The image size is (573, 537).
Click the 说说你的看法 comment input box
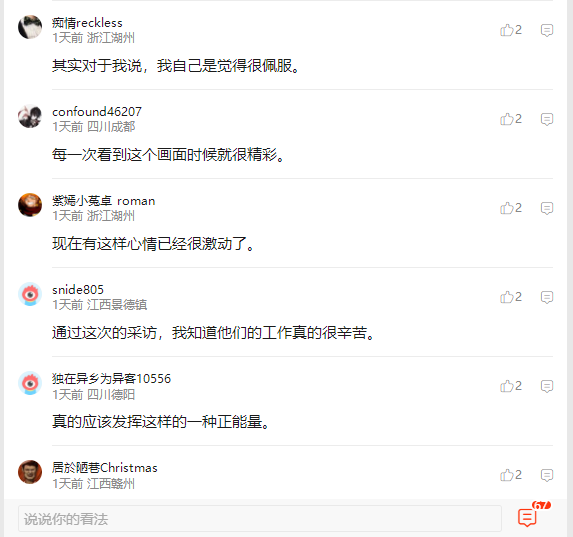pyautogui.click(x=260, y=518)
